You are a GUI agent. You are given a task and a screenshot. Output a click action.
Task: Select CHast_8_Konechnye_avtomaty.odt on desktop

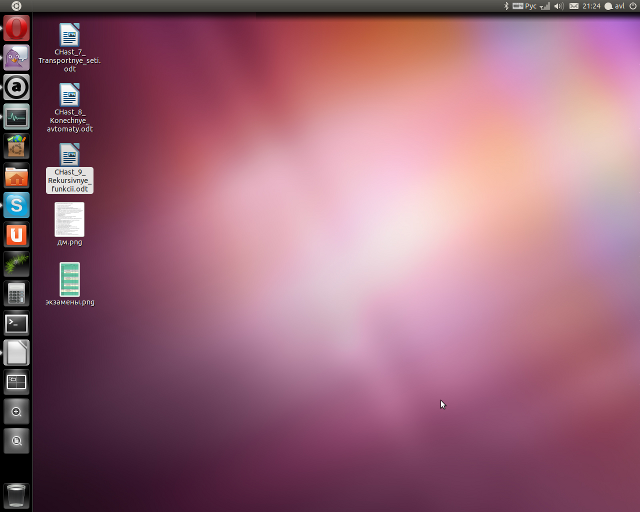pos(69,96)
